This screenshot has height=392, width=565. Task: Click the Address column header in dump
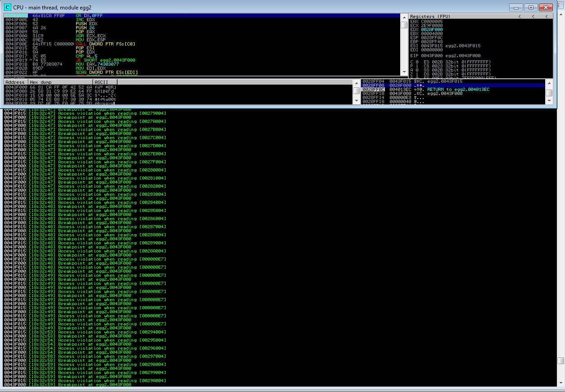pos(15,82)
